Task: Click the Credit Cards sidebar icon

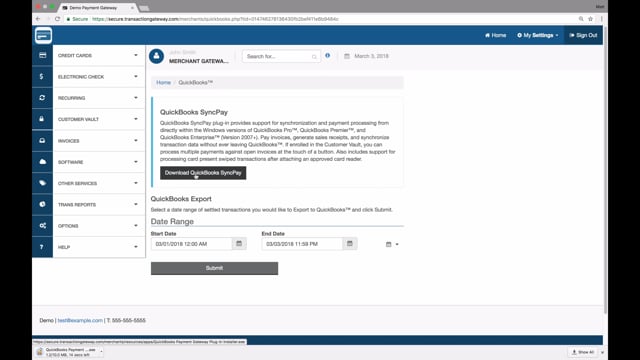Action: pyautogui.click(x=42, y=56)
